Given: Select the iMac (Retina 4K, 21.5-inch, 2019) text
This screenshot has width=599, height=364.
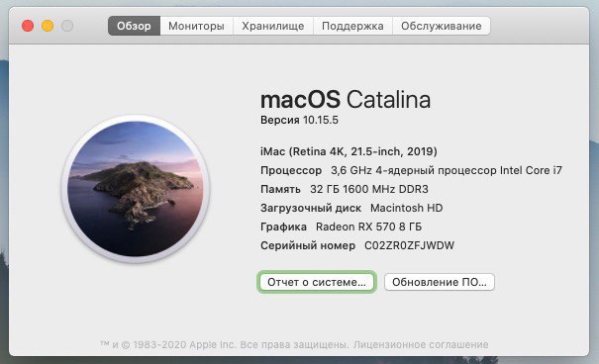Looking at the screenshot, I should click(349, 152).
